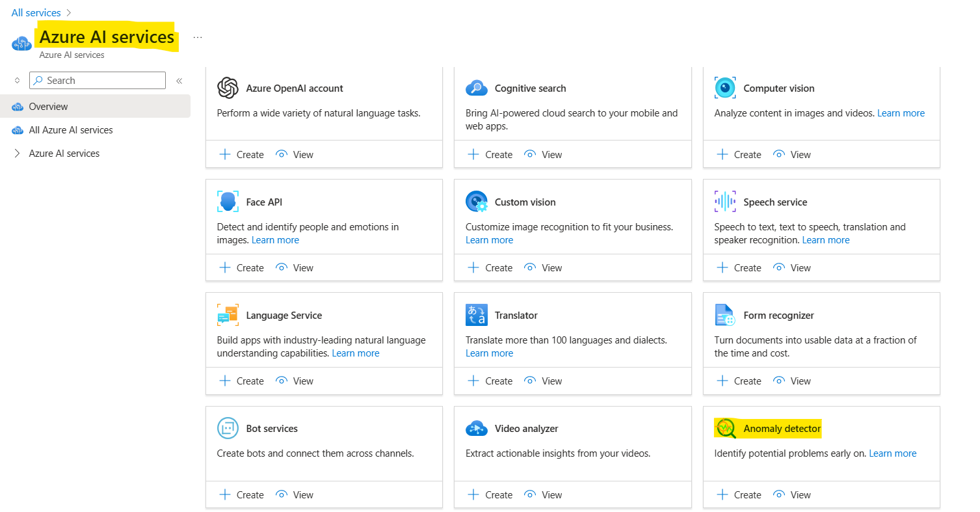The width and height of the screenshot is (980, 512).
Task: Go to All services breadcrumb link
Action: coord(36,13)
